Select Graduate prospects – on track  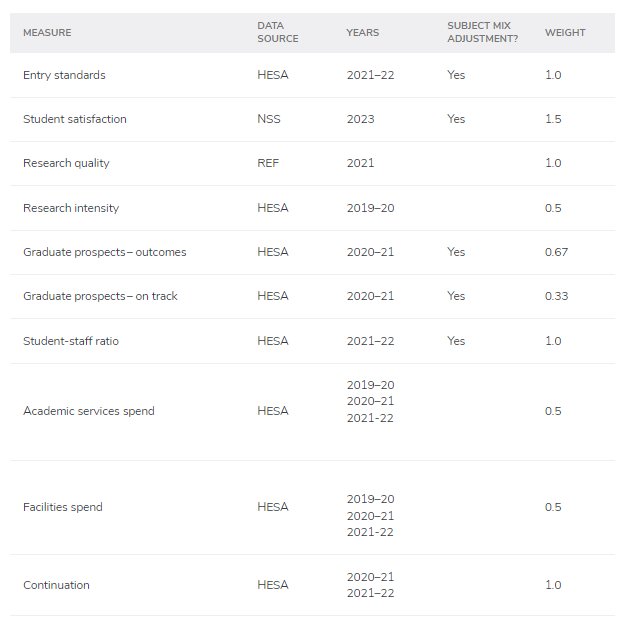[x=100, y=296]
